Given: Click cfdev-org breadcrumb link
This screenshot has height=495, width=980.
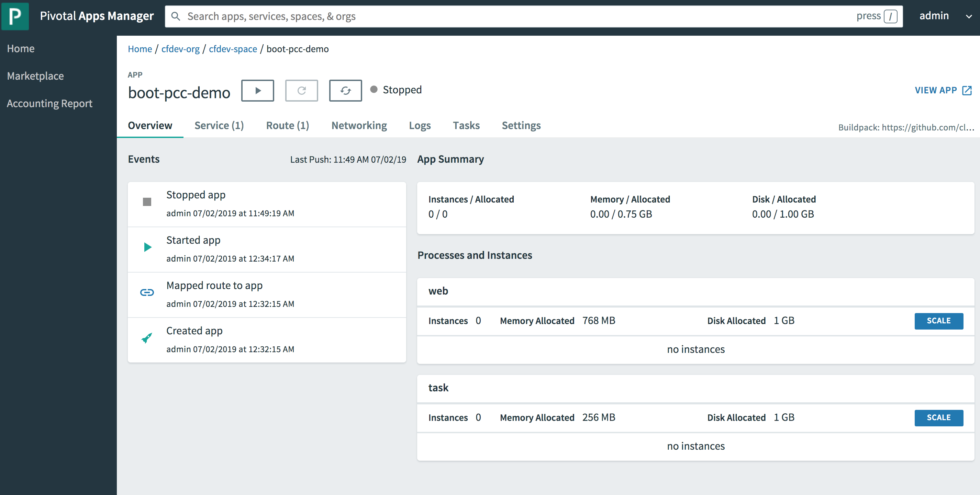Looking at the screenshot, I should (180, 49).
